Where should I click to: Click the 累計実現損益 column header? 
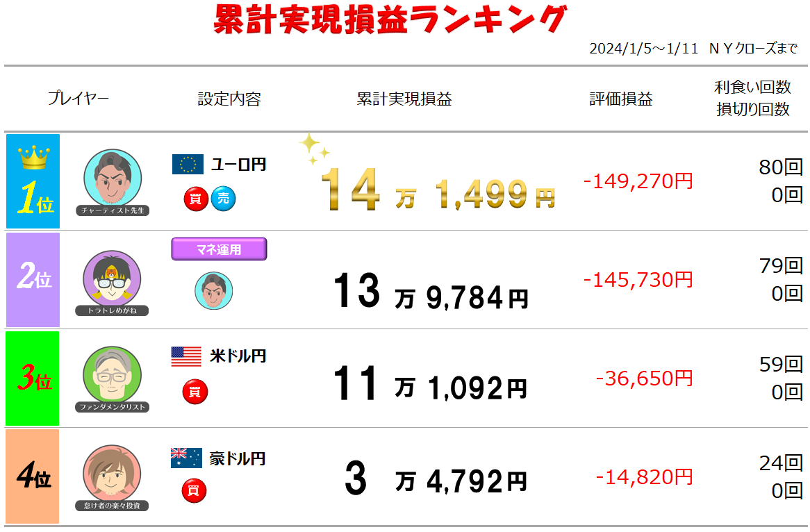(404, 99)
